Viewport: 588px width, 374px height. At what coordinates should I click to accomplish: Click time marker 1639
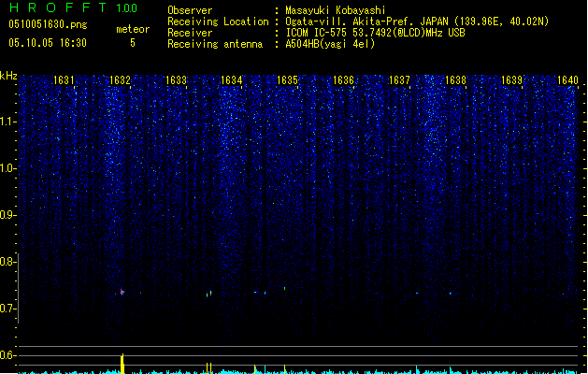(511, 80)
